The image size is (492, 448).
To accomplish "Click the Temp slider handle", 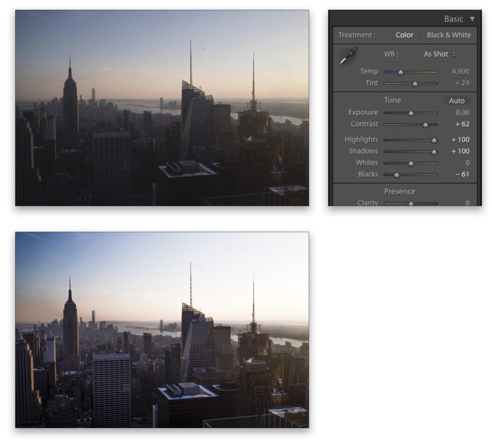I will pos(401,71).
